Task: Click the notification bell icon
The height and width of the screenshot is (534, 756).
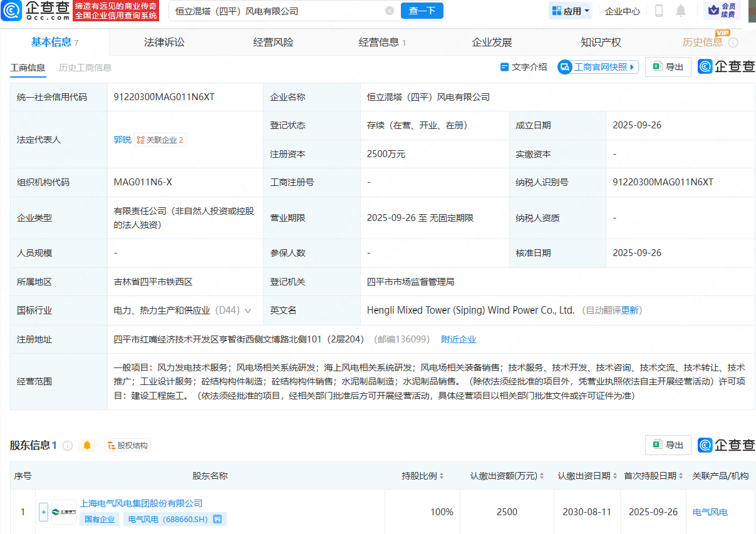Action: (680, 11)
